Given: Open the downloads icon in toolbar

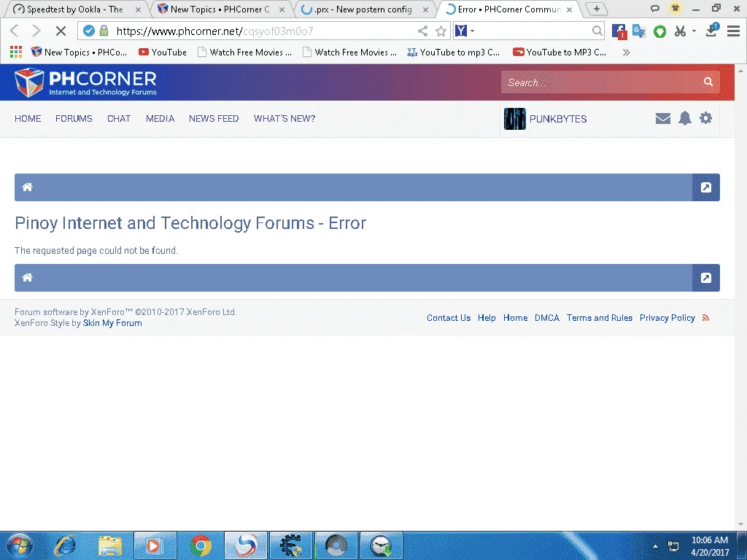Looking at the screenshot, I should tap(712, 31).
